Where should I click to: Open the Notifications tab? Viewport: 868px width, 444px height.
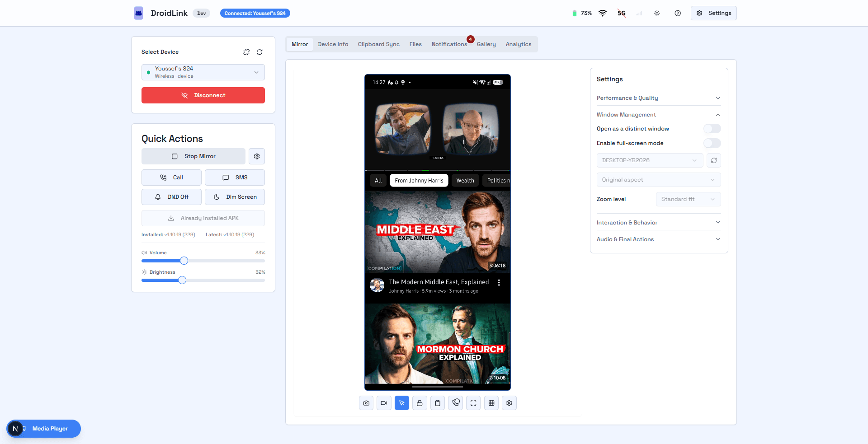[x=449, y=44]
